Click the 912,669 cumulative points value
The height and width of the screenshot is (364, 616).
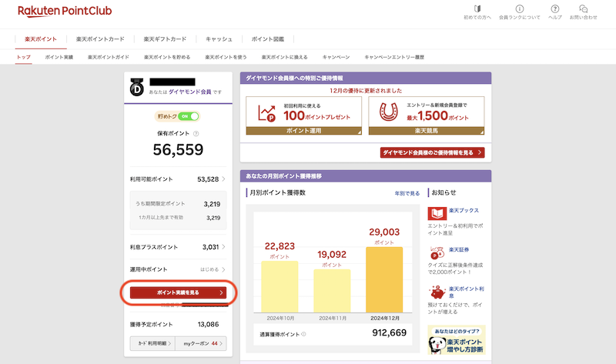point(390,333)
